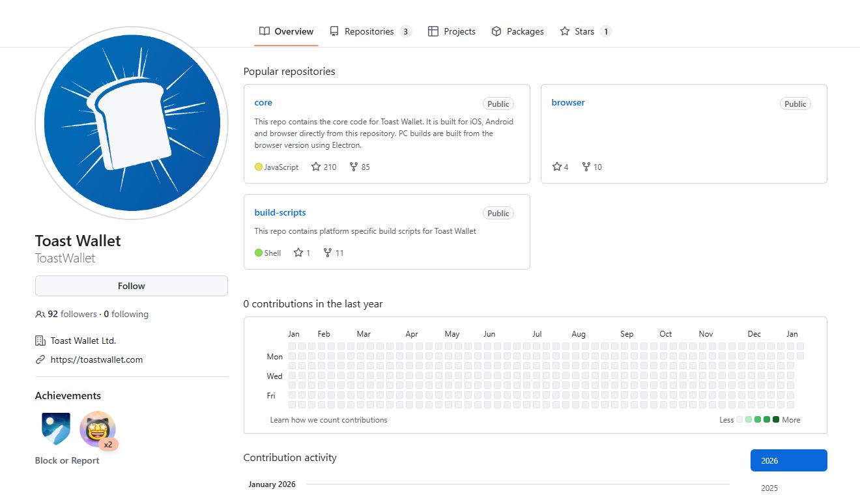Viewport: 860px width, 504px height.
Task: Visit the toastwallet.com website link
Action: (x=96, y=359)
